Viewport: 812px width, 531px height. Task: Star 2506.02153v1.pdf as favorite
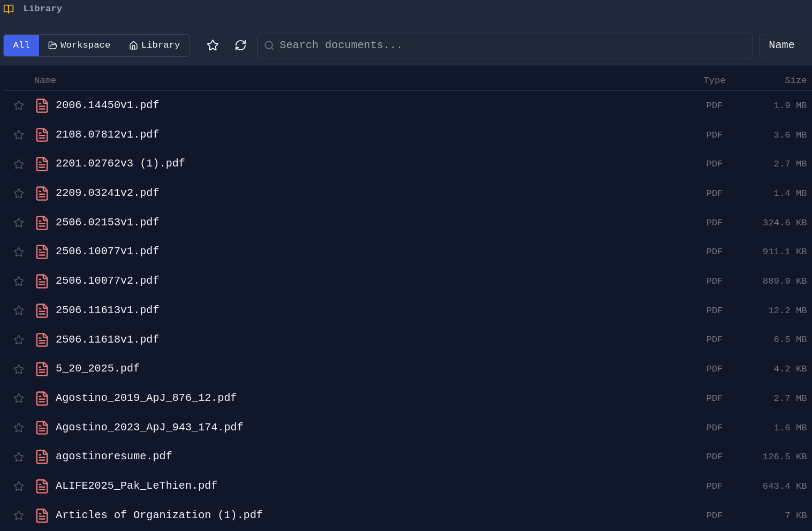(x=19, y=223)
